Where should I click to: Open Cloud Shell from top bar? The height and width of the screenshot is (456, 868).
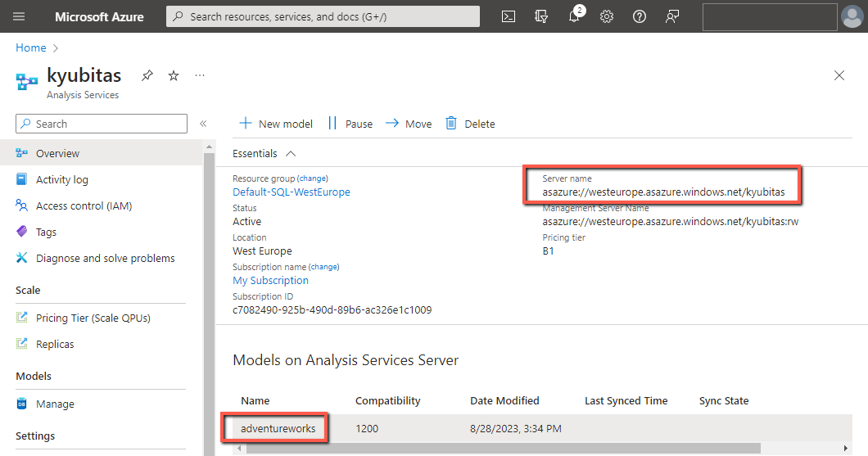point(509,16)
